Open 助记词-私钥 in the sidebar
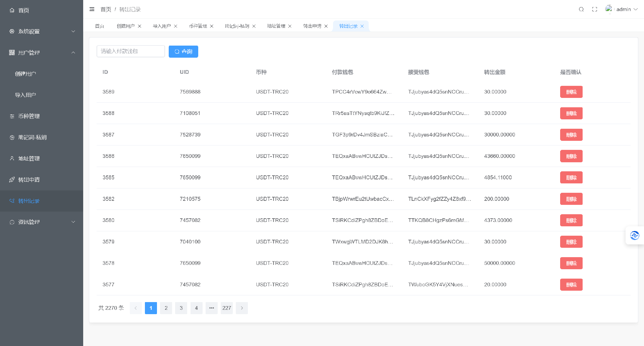Viewport: 644px width, 346px height. (x=32, y=137)
